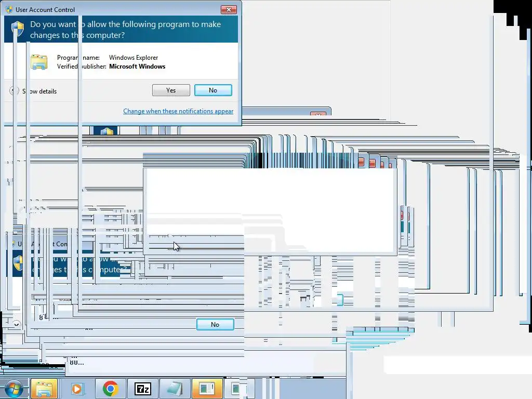Click the details chevron in the lower ghosted dialog
The width and height of the screenshot is (532, 399).
(16, 324)
